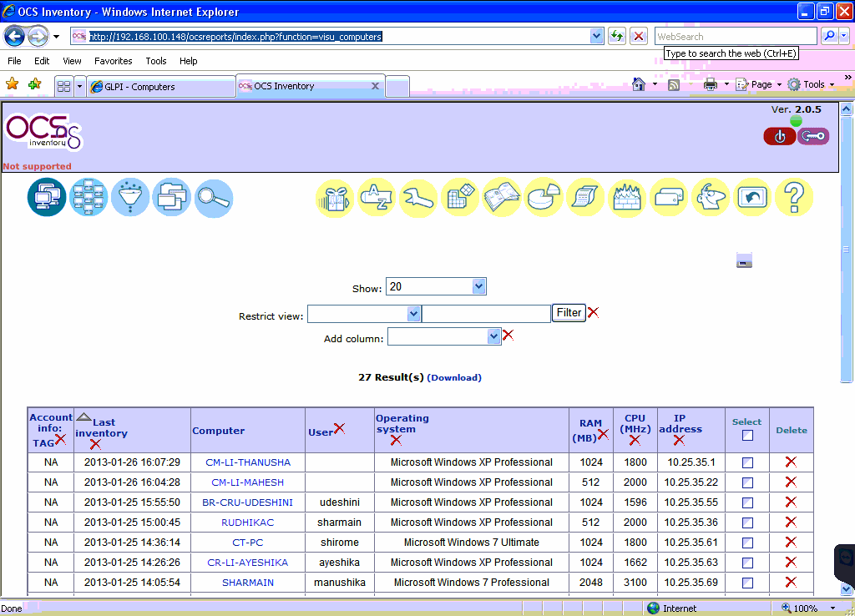Image resolution: width=855 pixels, height=616 pixels.
Task: Open the zoom level 100% dropdown
Action: click(x=832, y=608)
